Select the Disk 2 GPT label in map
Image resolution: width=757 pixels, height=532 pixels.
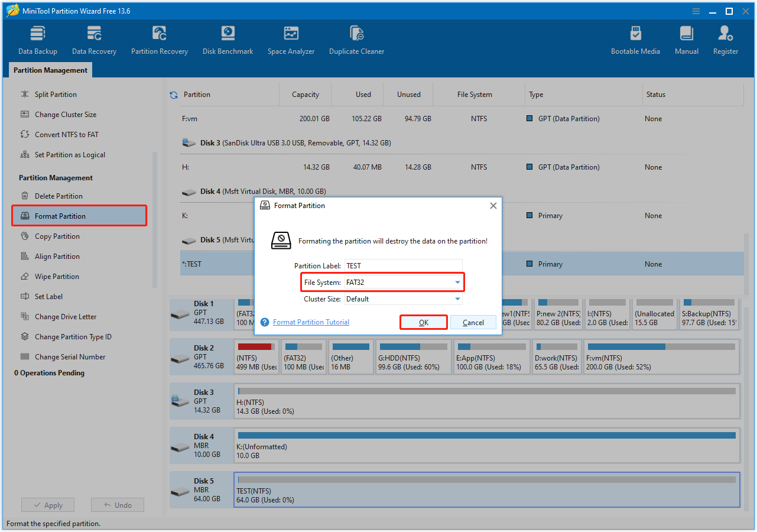tap(200, 356)
